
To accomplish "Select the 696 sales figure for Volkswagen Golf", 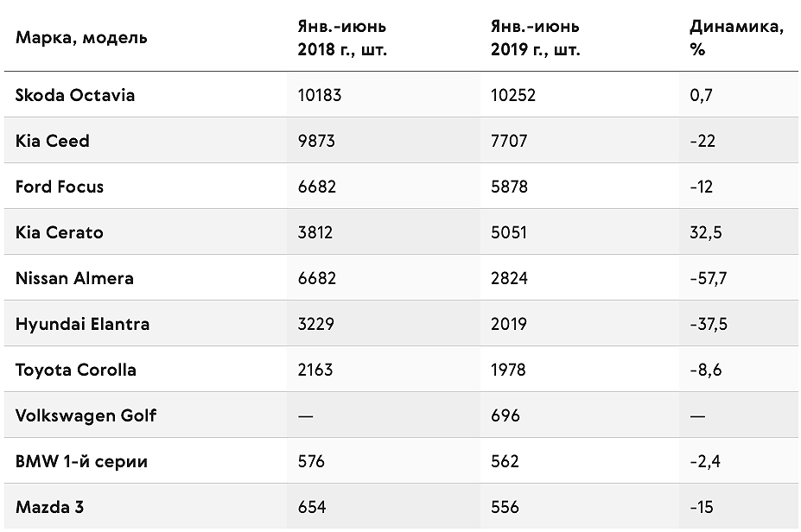I will click(x=505, y=415).
